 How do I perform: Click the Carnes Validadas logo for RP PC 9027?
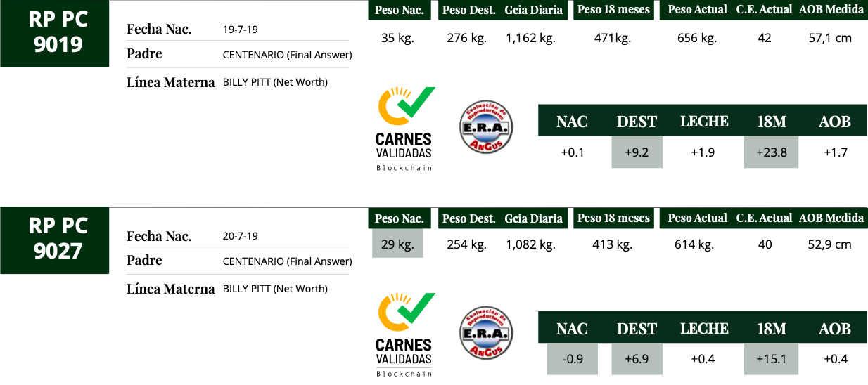tap(406, 335)
